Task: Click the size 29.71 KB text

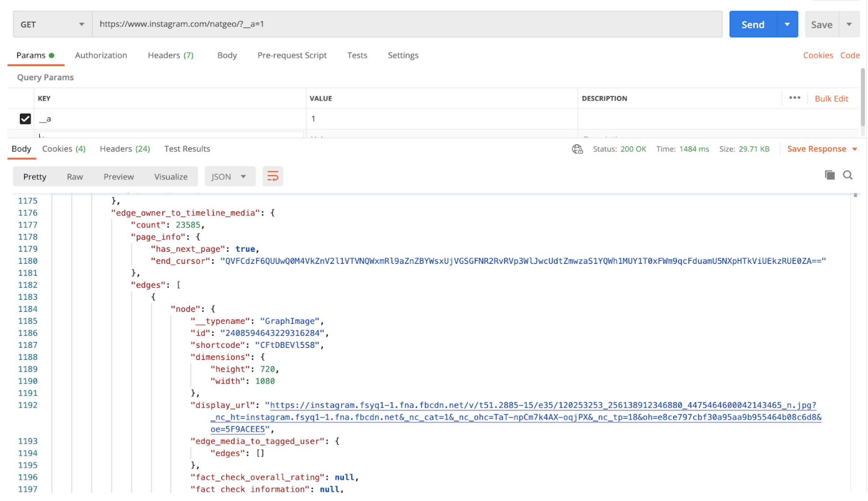Action: pyautogui.click(x=754, y=149)
